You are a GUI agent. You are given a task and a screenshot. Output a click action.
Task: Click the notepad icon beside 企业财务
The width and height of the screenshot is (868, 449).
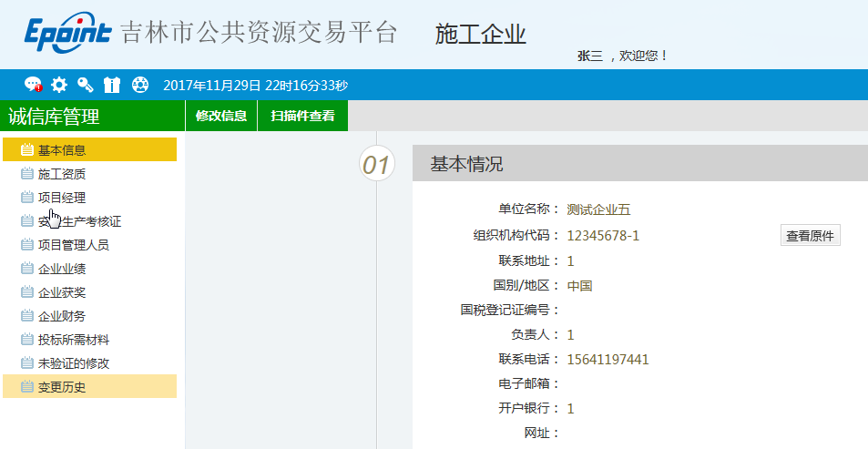click(27, 315)
